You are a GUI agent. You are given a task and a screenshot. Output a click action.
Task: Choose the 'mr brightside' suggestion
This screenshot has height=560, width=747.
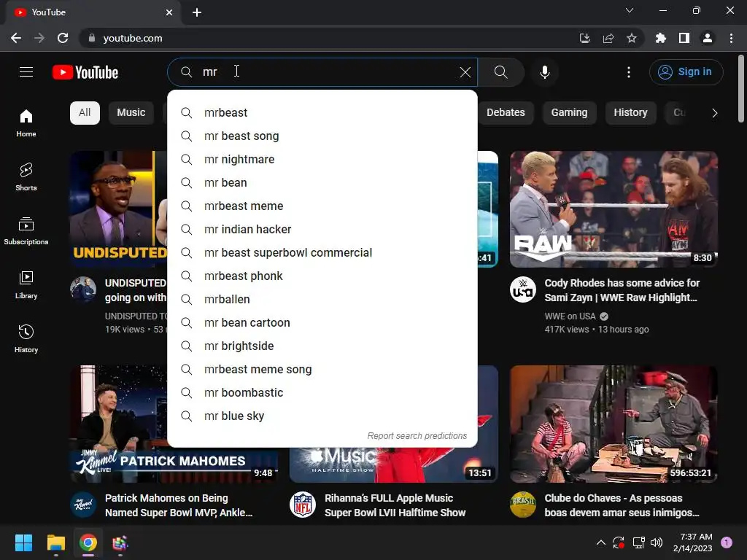(x=322, y=346)
